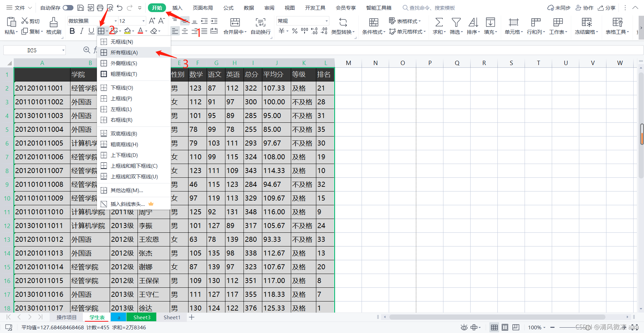Open the Sheet3 sheet tab
644x333 pixels.
coord(142,317)
